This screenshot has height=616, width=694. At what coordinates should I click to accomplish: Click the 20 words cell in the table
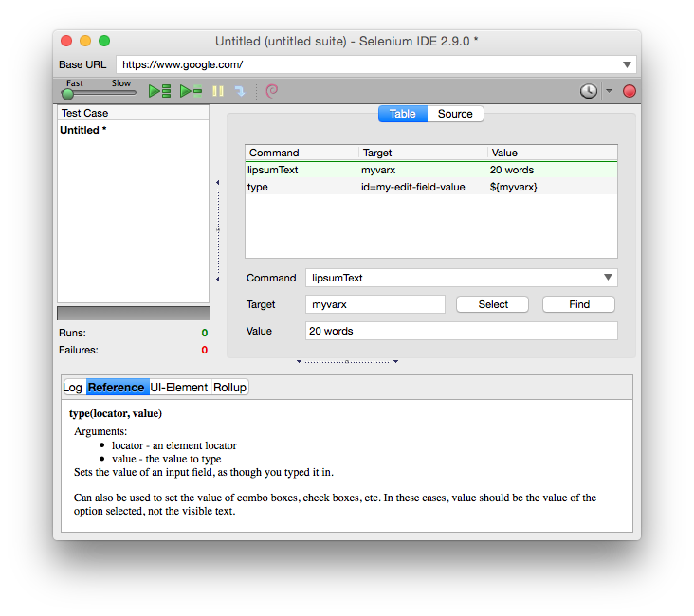pos(512,170)
